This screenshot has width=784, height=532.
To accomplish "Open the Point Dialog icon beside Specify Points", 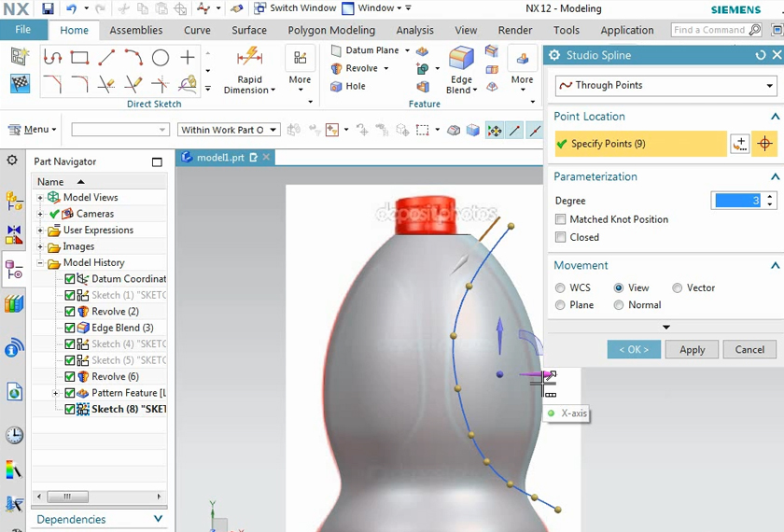I will coord(740,144).
